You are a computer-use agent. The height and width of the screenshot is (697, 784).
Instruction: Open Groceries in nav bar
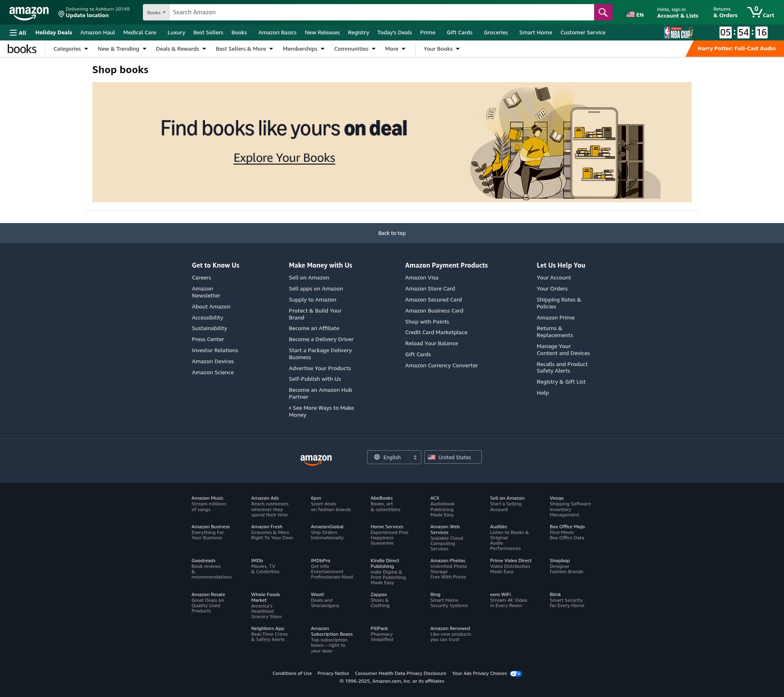496,33
